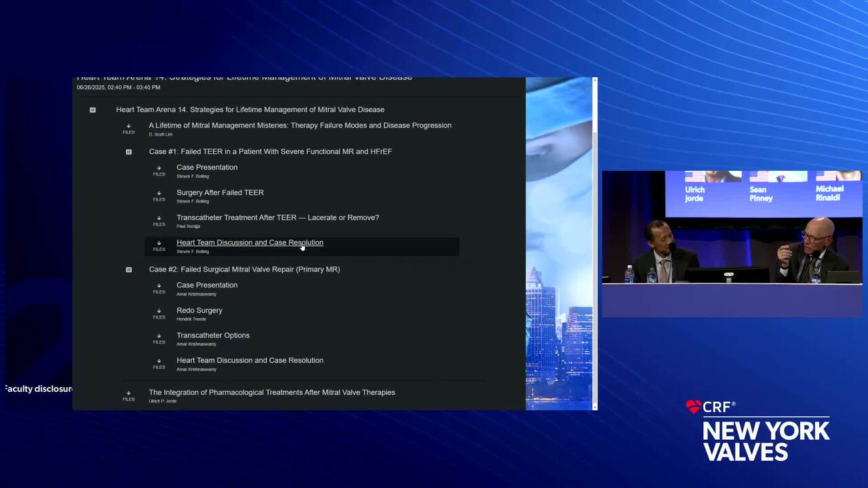Collapse the Case #2 Failed Surgical Repair section
868x488 pixels.
click(129, 270)
